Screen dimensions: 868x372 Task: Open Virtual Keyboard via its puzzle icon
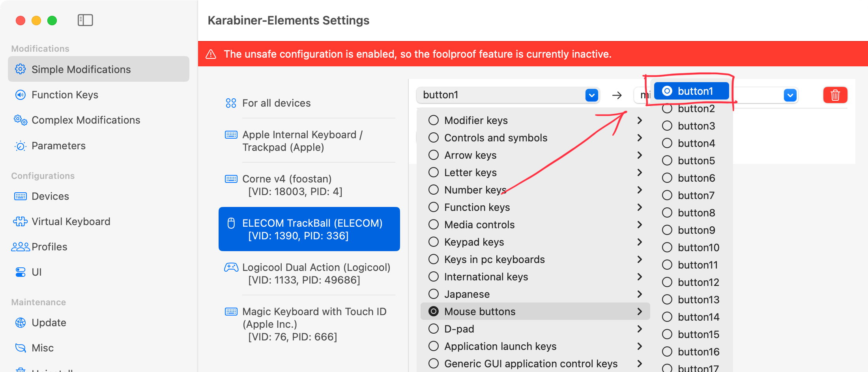pyautogui.click(x=21, y=222)
